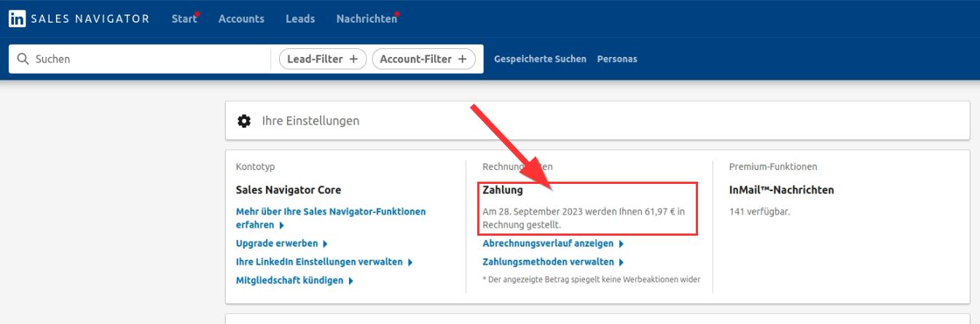Click the Ihre Einstellungen heading
Viewport: 980px width, 324px height.
(x=310, y=120)
